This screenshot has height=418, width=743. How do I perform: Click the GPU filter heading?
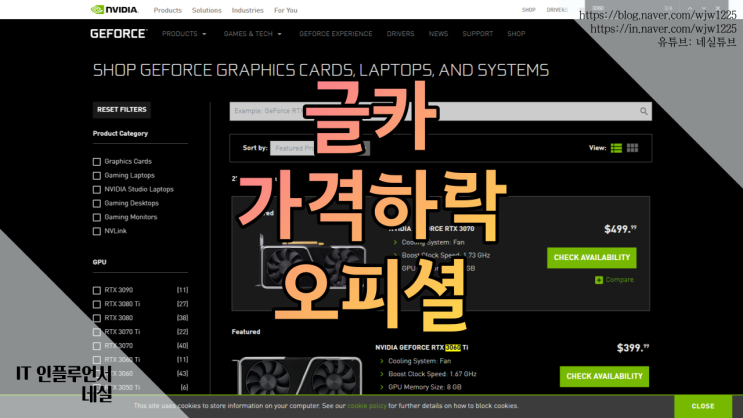pos(100,262)
